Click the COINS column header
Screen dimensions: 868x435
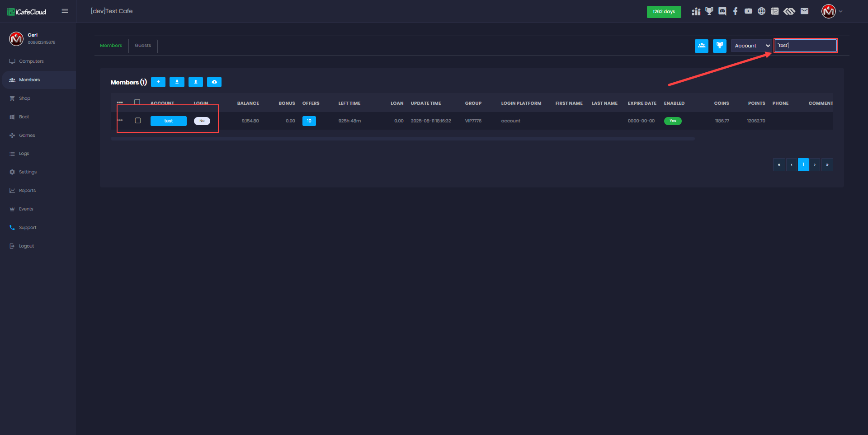[722, 103]
